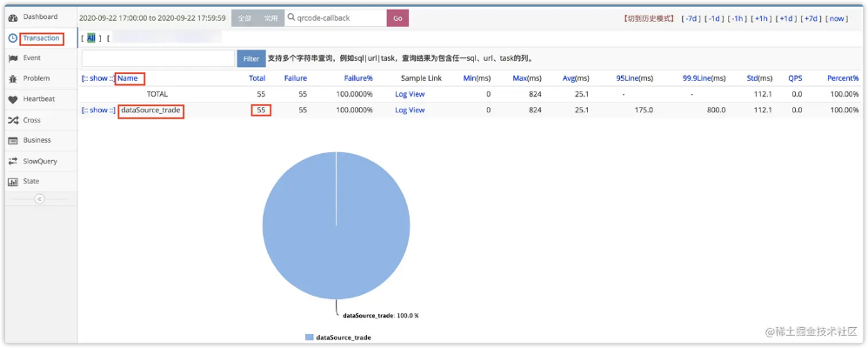Select the Transaction clock icon
The width and height of the screenshot is (868, 348).
click(13, 38)
